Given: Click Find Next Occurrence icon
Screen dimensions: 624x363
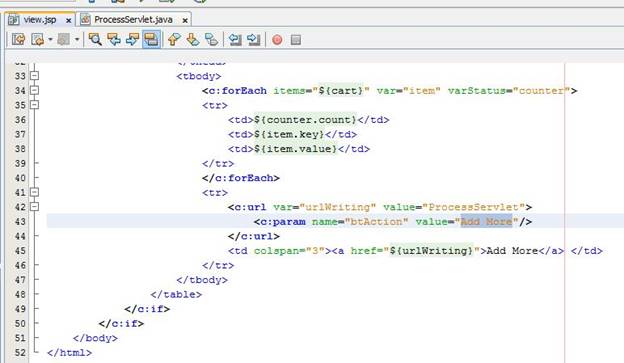Looking at the screenshot, I should click(133, 39).
